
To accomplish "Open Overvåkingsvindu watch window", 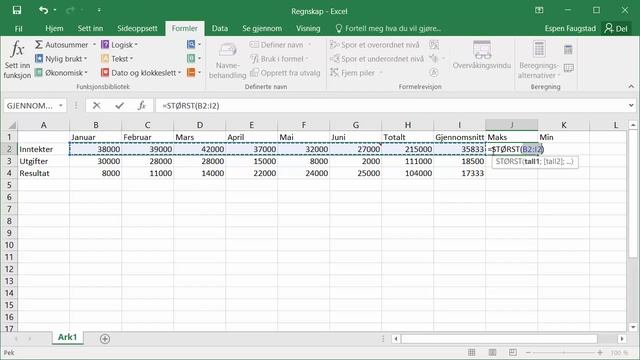I will pyautogui.click(x=482, y=55).
